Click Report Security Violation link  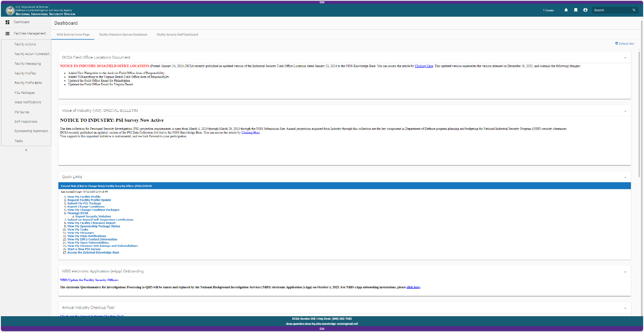pyautogui.click(x=93, y=217)
